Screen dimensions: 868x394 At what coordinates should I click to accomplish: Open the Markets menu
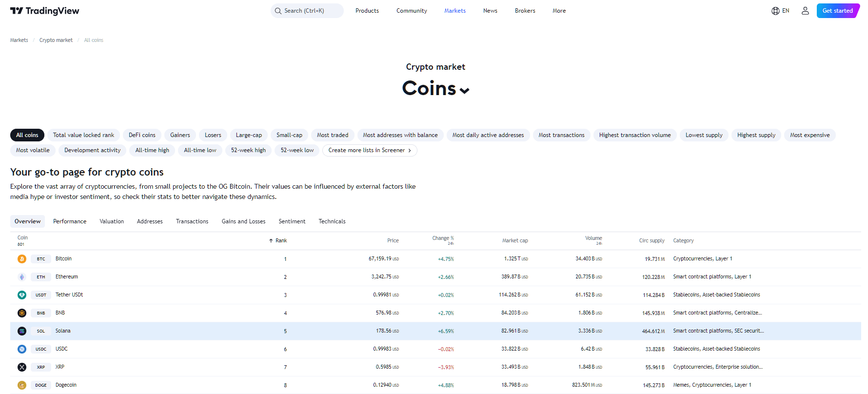455,11
